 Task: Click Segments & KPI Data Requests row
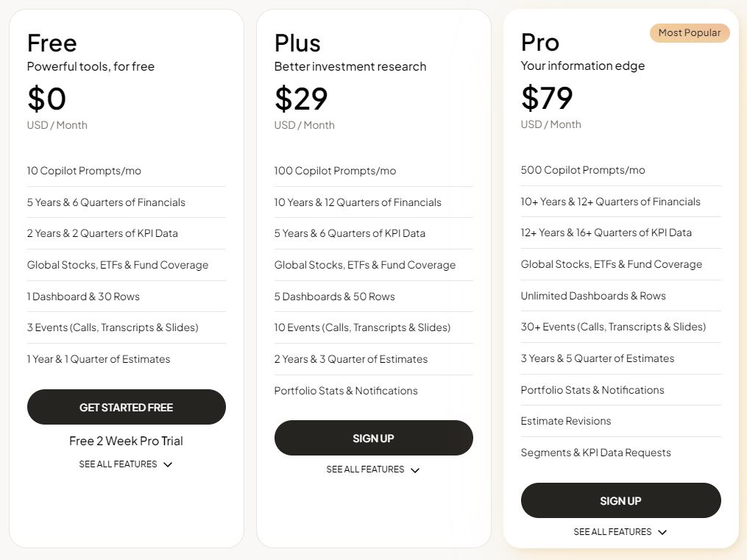point(595,453)
